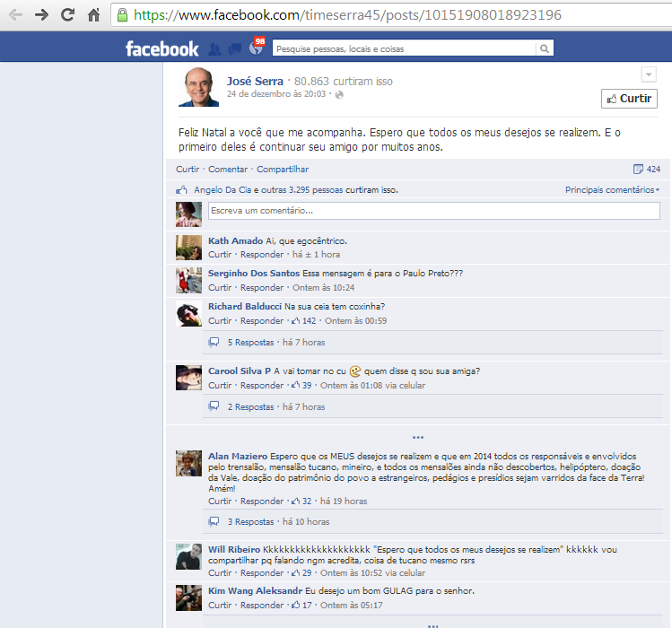This screenshot has height=628, width=672.
Task: Open outras 3.295 pessoas likes list
Action: (x=302, y=190)
